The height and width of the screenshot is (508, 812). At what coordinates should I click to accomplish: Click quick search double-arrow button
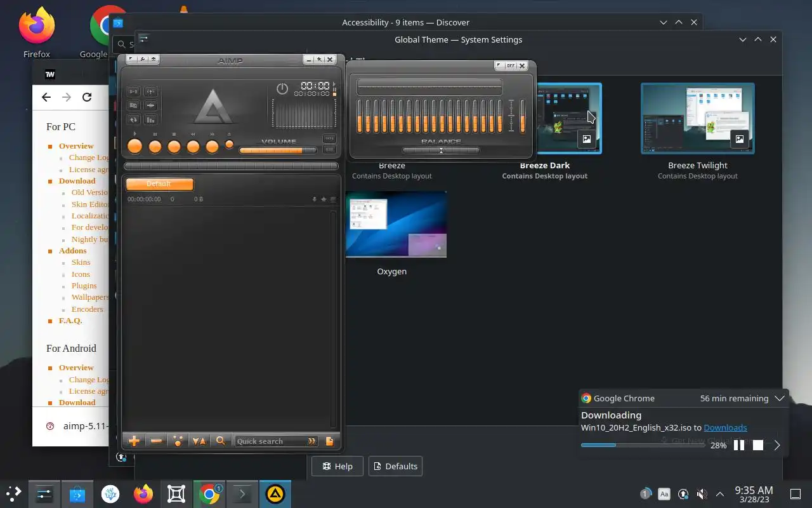tap(311, 441)
